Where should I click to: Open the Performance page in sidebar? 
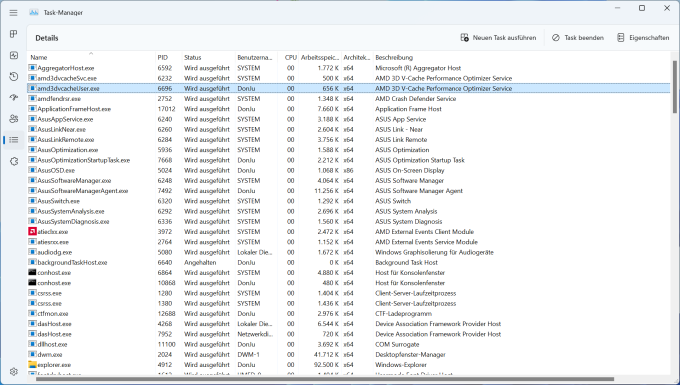(x=13, y=55)
